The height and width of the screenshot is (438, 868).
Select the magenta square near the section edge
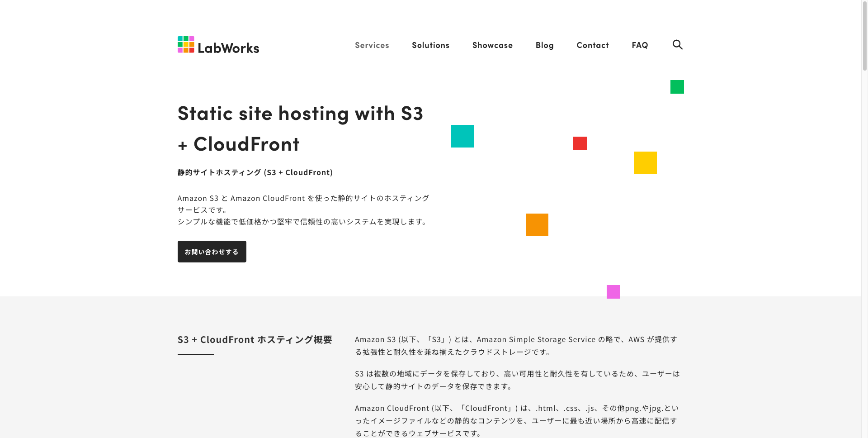pos(613,292)
